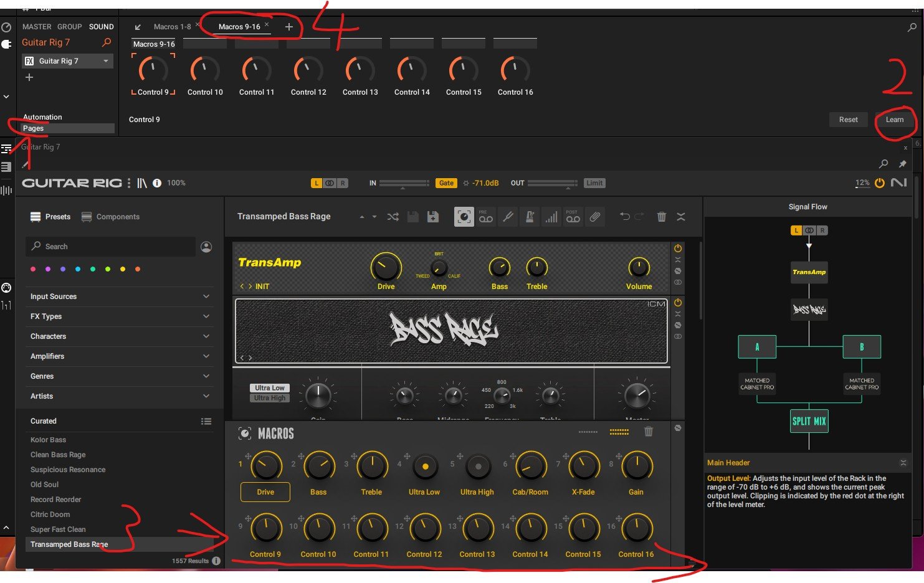Image resolution: width=924 pixels, height=583 pixels.
Task: Click the Reset button
Action: click(x=848, y=120)
